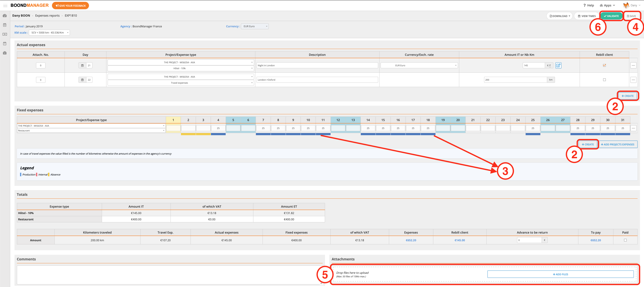Open the Hôtel - 10% expense type dropdown
Image resolution: width=644 pixels, height=287 pixels.
coord(181,68)
